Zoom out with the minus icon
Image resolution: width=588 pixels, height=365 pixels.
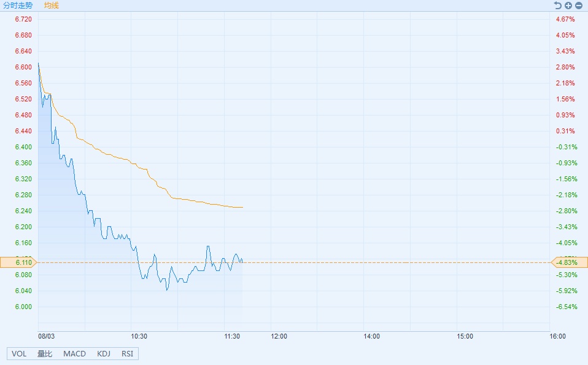[x=578, y=6]
